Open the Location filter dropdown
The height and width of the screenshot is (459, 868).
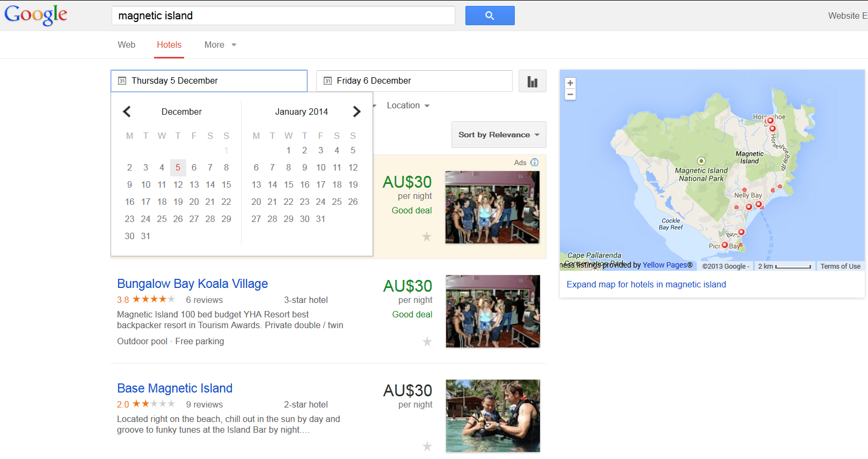408,106
